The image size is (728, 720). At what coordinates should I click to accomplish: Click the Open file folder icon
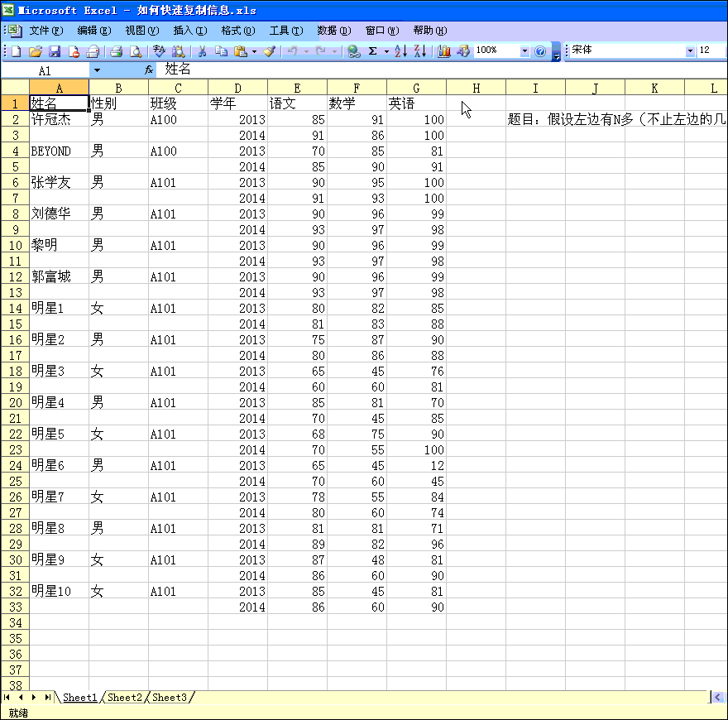pyautogui.click(x=35, y=51)
